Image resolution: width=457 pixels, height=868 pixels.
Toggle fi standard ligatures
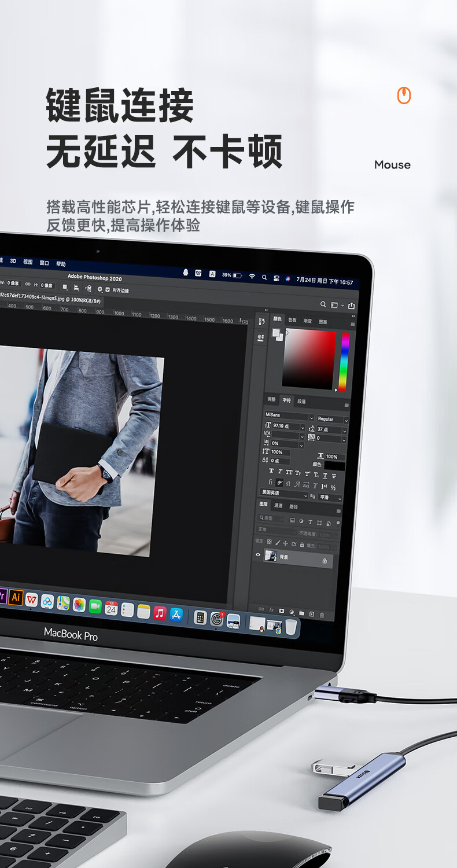(x=271, y=482)
